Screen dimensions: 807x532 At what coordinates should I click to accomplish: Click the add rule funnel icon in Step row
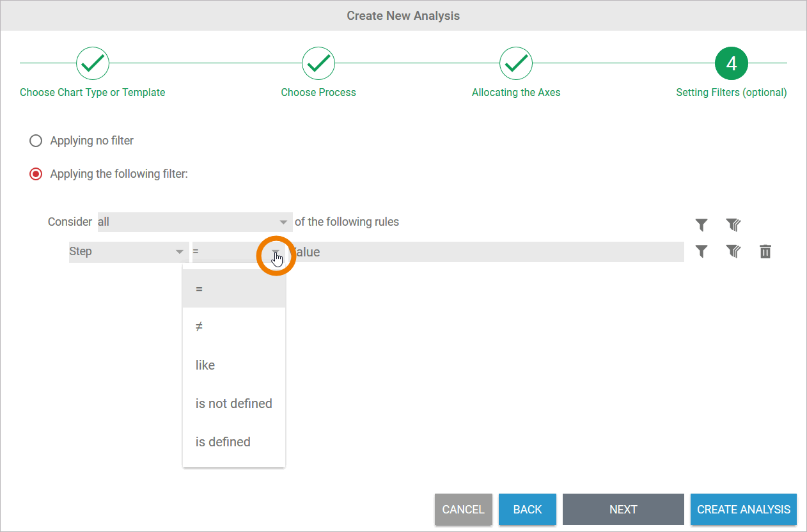pos(701,251)
